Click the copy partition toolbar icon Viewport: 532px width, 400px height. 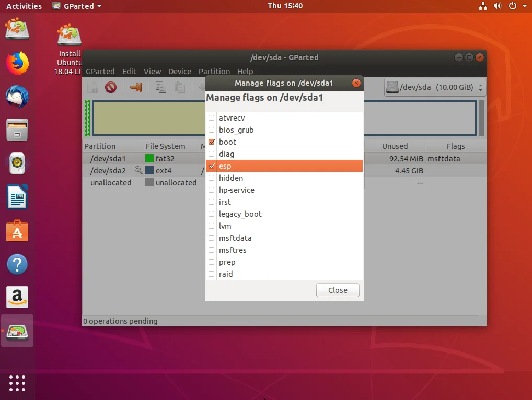click(161, 87)
